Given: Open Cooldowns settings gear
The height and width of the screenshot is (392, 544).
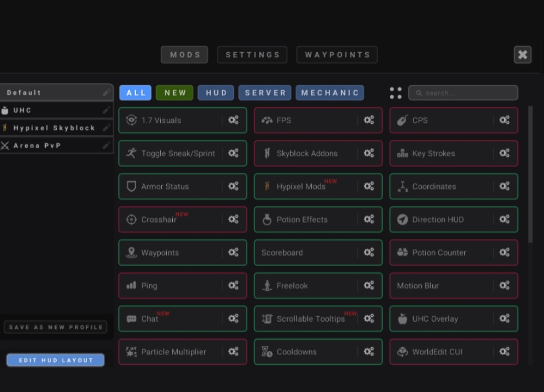Looking at the screenshot, I should tap(369, 352).
